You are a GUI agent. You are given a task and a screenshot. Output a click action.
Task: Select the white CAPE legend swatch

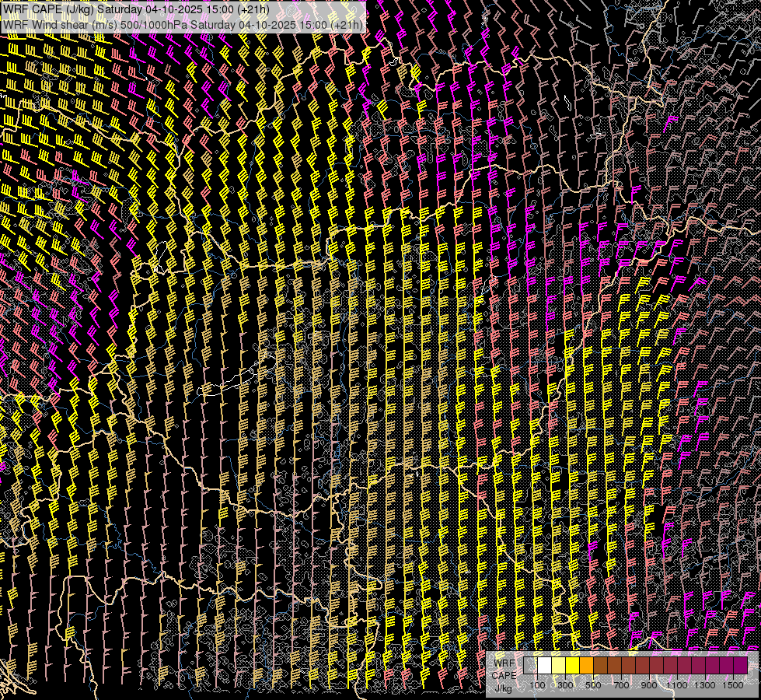(545, 665)
